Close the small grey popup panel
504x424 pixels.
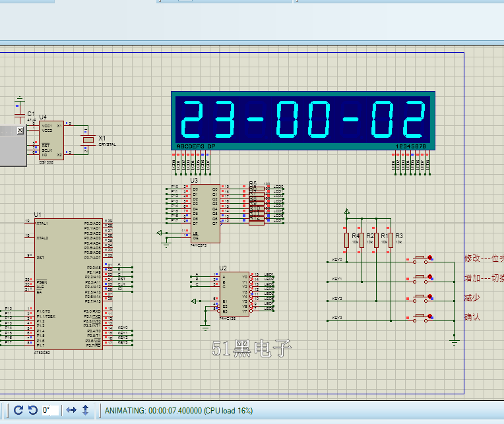[20, 130]
